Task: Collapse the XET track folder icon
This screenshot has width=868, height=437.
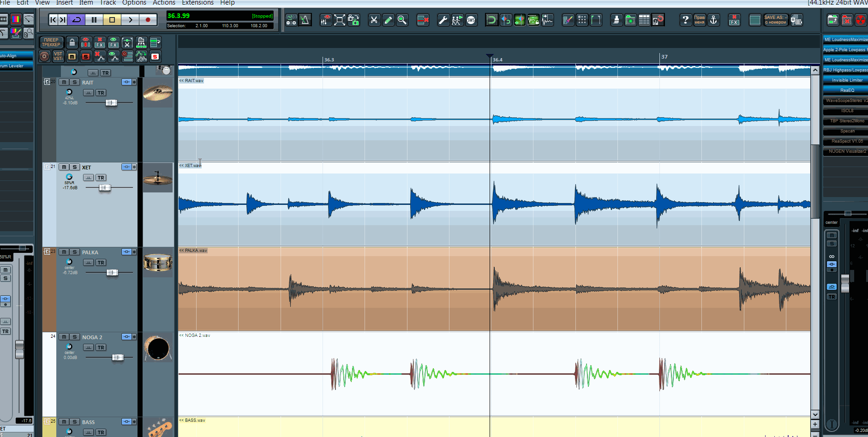Action: (x=47, y=167)
